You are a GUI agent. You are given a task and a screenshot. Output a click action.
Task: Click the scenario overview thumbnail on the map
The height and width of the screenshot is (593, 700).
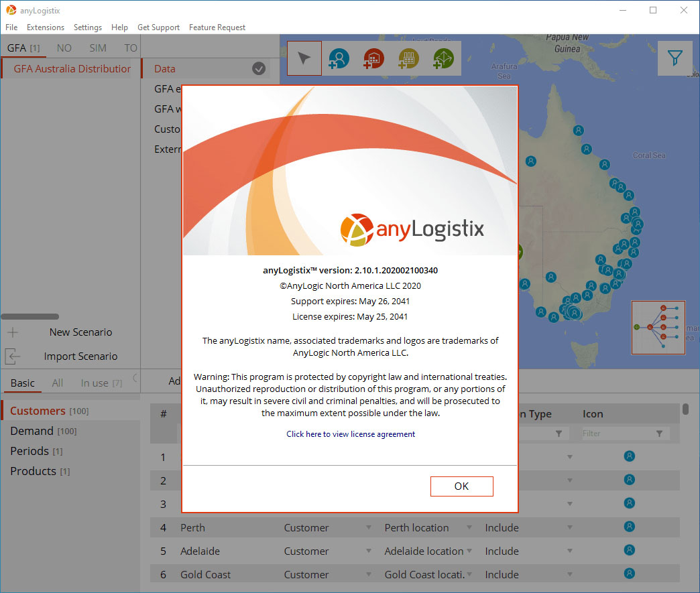click(658, 328)
